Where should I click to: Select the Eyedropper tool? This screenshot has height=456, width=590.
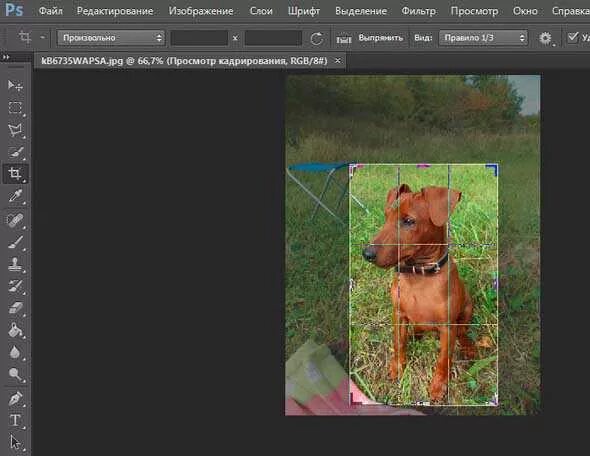pos(15,196)
